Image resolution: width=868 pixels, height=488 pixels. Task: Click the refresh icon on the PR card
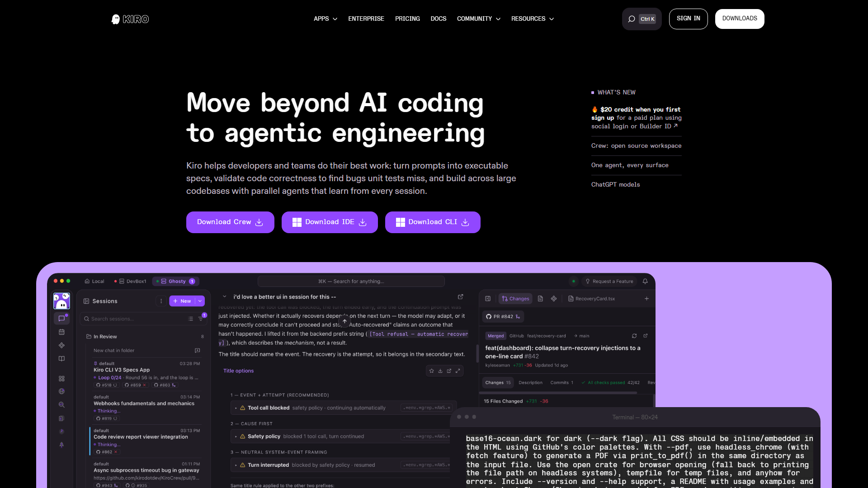click(634, 336)
